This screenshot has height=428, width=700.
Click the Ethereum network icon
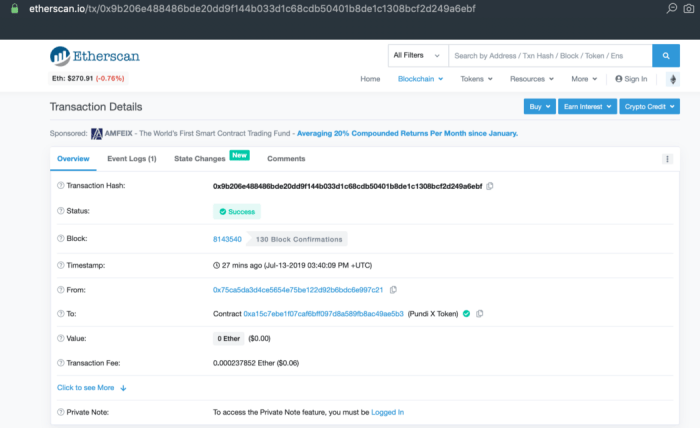click(670, 79)
